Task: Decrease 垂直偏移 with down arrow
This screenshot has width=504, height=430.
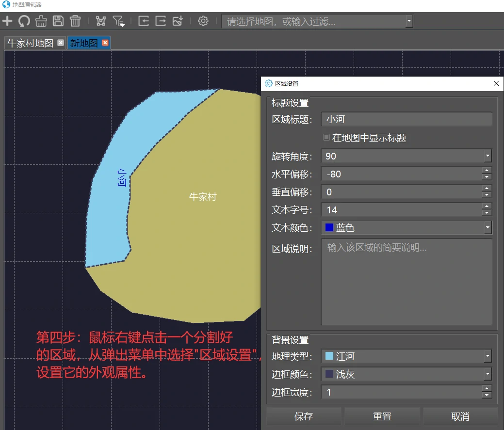Action: 487,195
